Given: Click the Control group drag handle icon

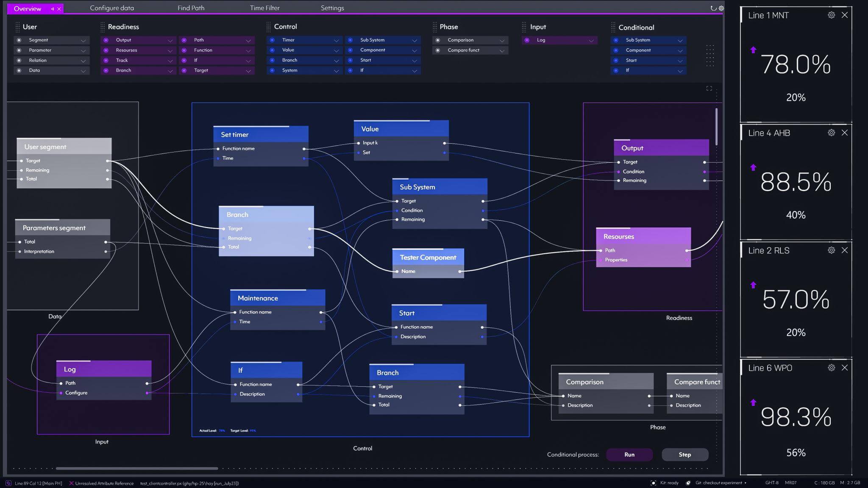Looking at the screenshot, I should point(268,27).
